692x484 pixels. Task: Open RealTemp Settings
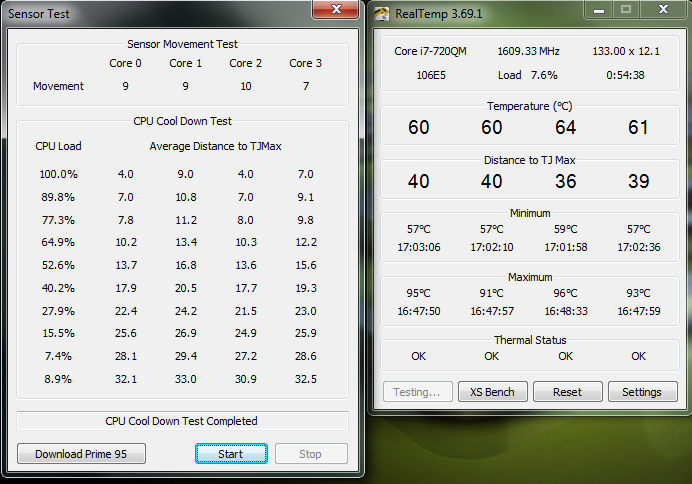click(642, 392)
